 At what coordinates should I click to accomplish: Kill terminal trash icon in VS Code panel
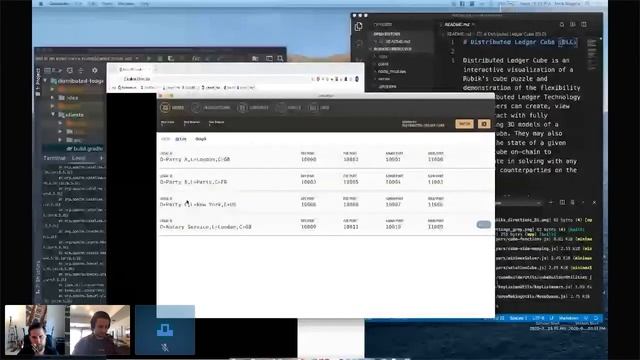point(573,202)
